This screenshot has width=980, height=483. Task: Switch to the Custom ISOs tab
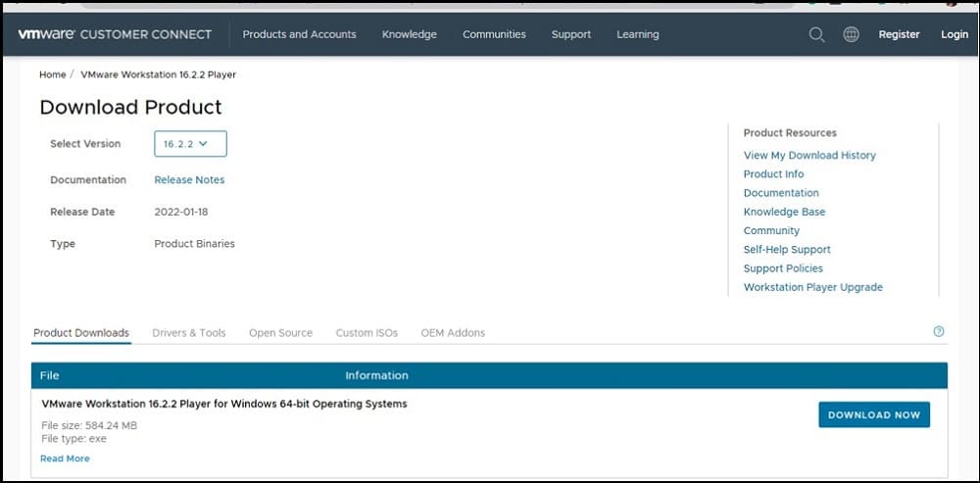pos(367,333)
